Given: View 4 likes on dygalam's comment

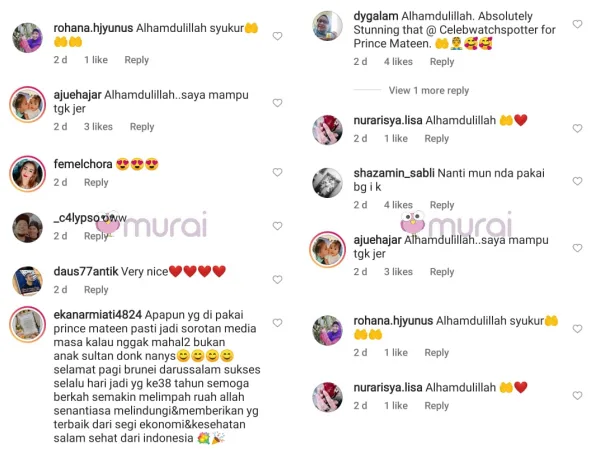Looking at the screenshot, I should click(398, 62).
